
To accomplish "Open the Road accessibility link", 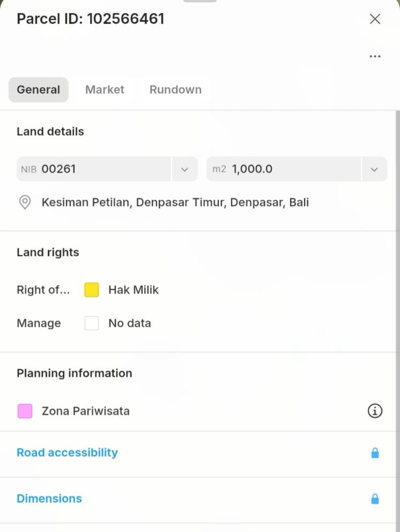I will 67,453.
